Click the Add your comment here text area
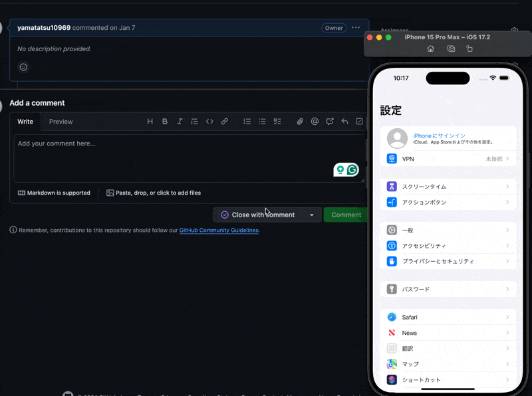 click(x=190, y=158)
